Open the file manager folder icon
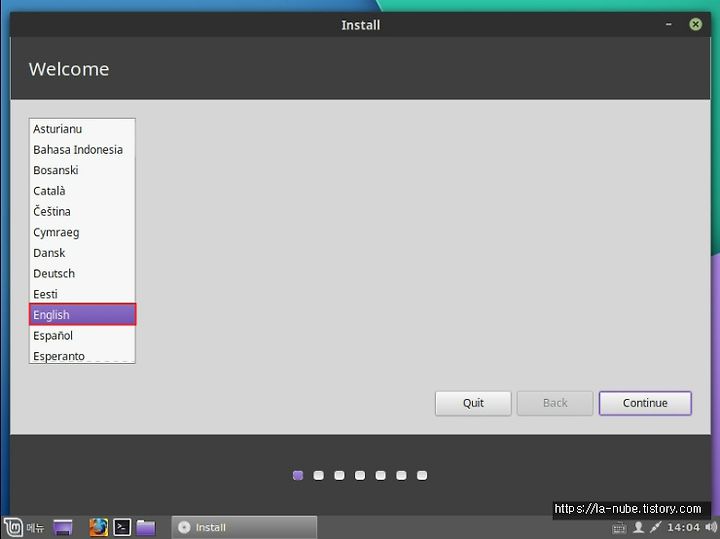Viewport: 720px width, 539px height. 146,527
